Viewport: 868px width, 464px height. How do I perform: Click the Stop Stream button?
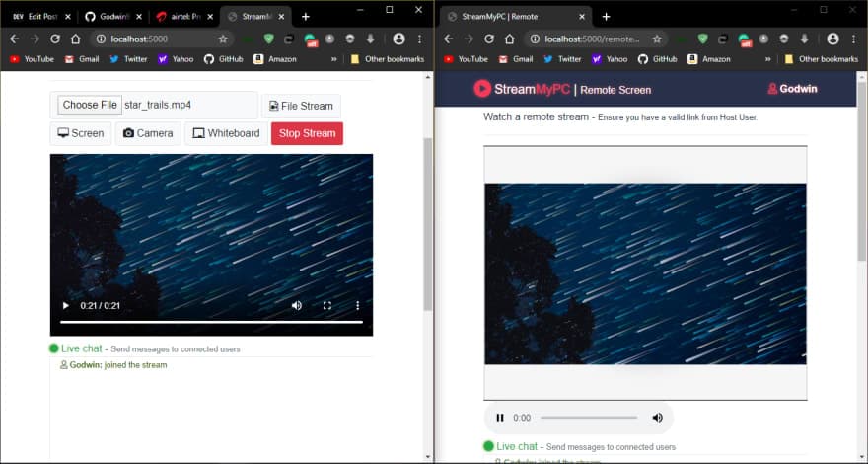point(306,133)
